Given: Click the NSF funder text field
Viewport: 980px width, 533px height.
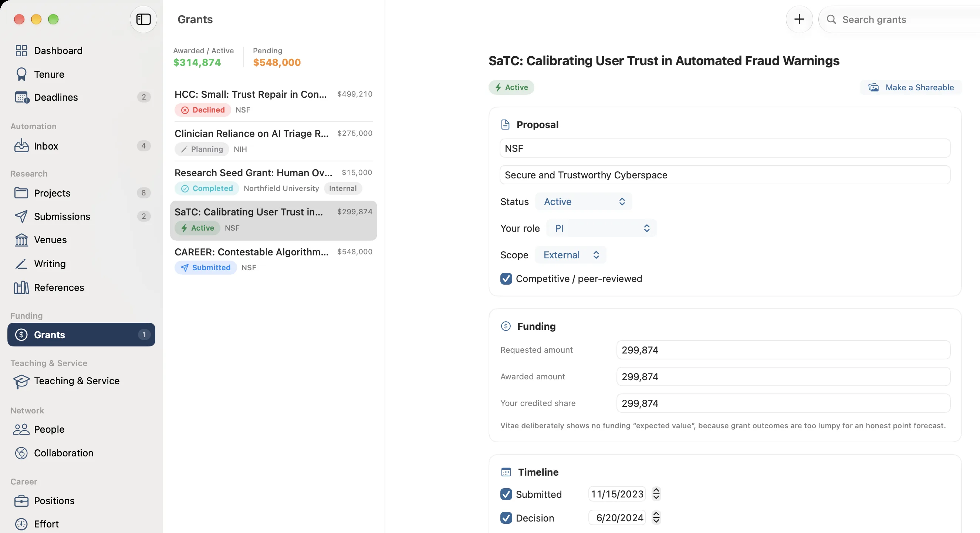Looking at the screenshot, I should coord(725,148).
